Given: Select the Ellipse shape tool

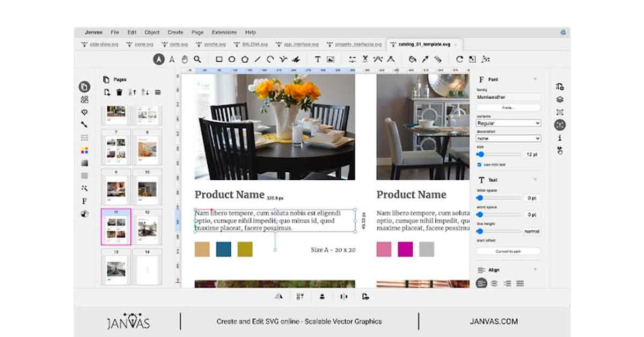Looking at the screenshot, I should click(231, 59).
